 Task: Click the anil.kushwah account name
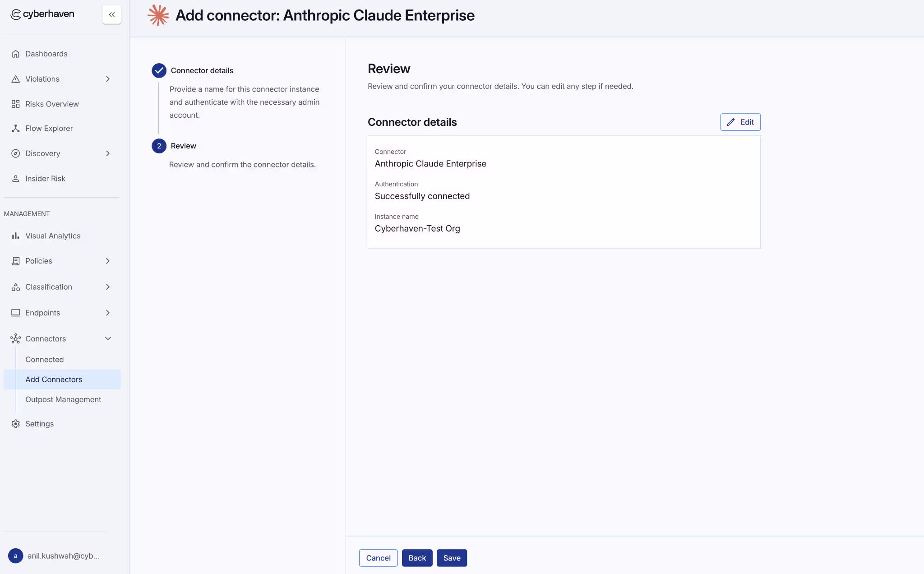(x=64, y=556)
